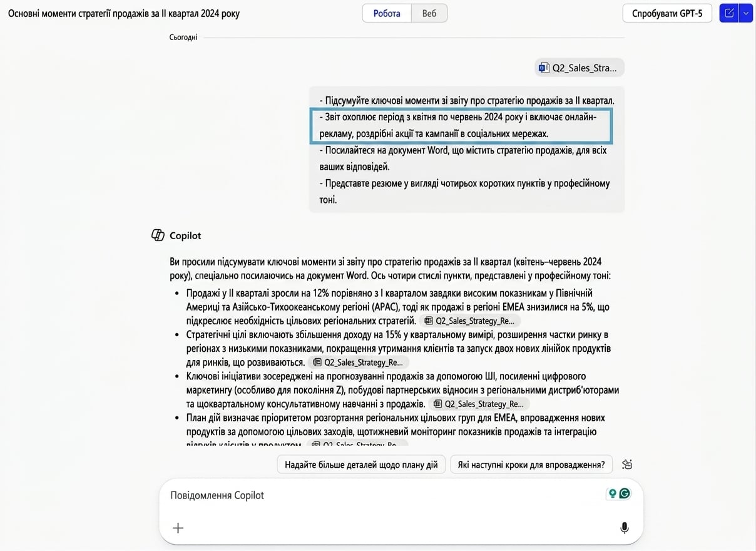
Task: Click Спробувати GPT-5 button
Action: (x=667, y=13)
